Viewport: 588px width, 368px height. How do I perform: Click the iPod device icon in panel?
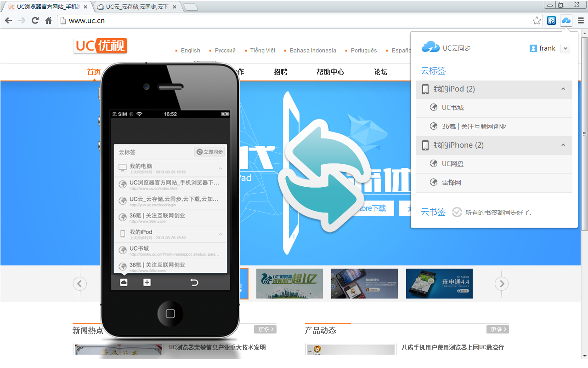pyautogui.click(x=425, y=89)
